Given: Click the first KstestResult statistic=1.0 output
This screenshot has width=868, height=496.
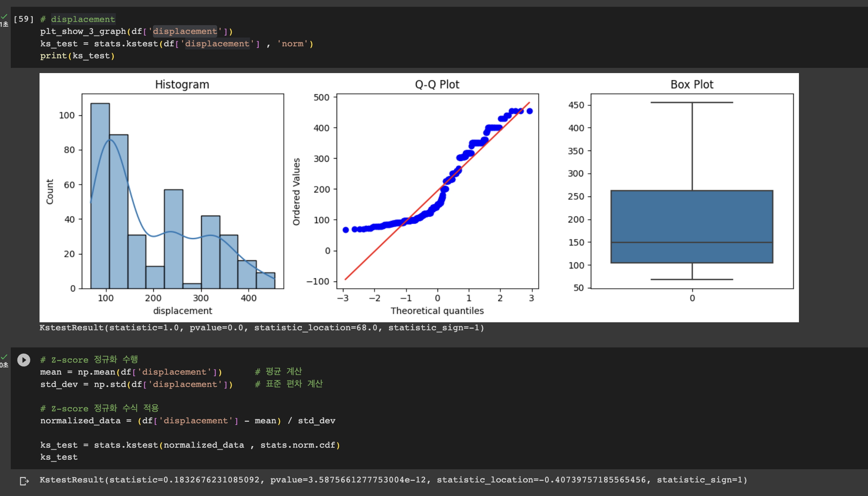Looking at the screenshot, I should [262, 328].
